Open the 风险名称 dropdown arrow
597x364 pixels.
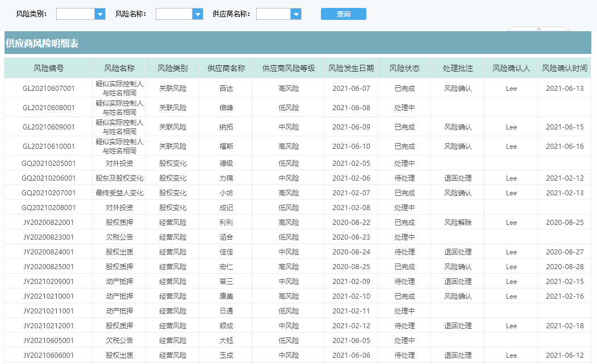click(198, 14)
